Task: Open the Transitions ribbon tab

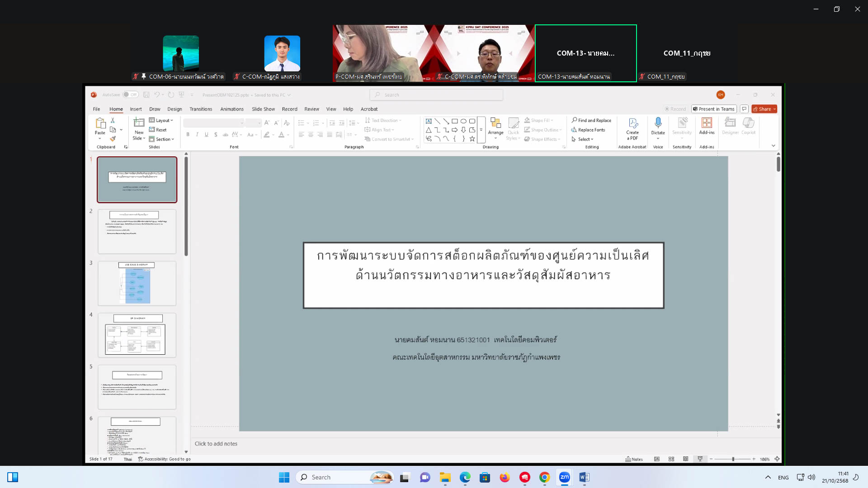Action: point(201,109)
